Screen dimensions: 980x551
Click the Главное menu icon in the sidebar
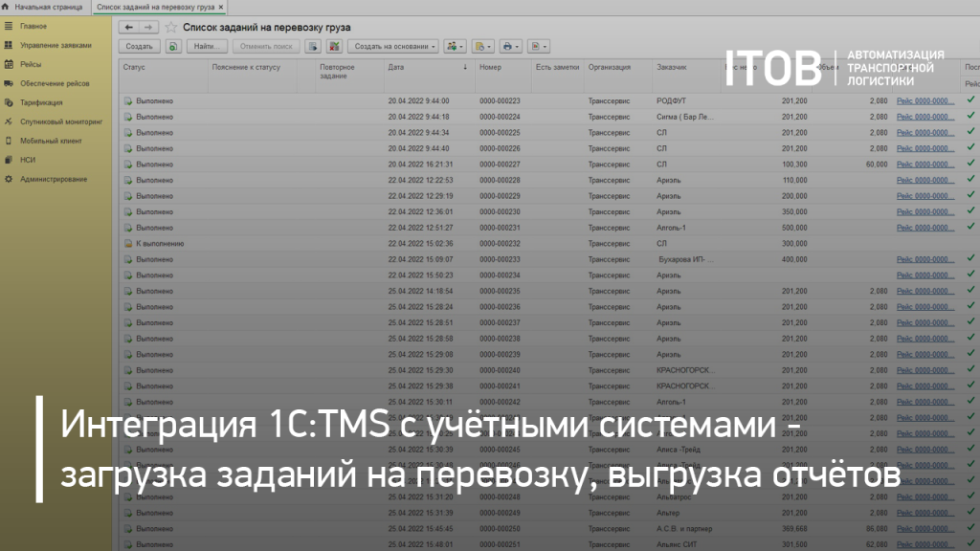coord(9,26)
